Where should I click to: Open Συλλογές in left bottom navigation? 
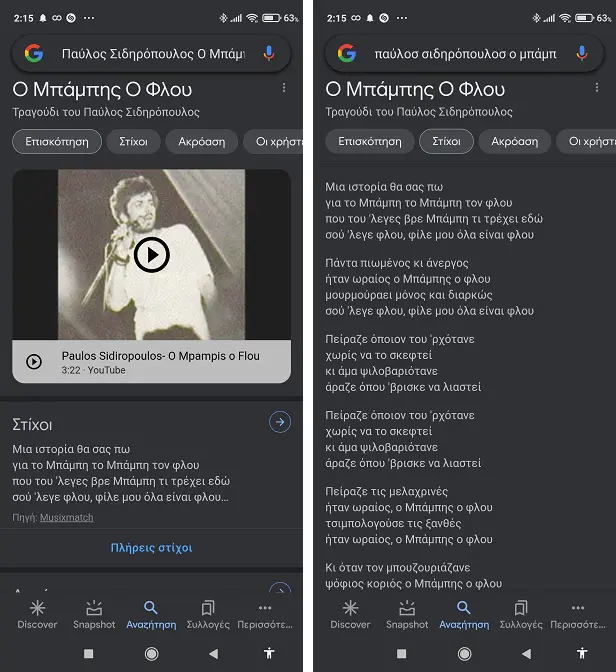coord(208,615)
